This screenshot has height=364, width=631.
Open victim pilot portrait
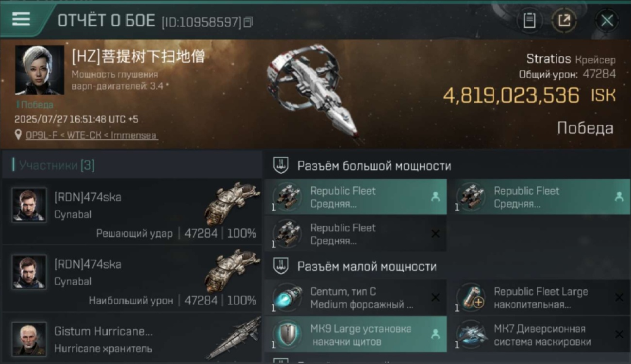click(39, 70)
